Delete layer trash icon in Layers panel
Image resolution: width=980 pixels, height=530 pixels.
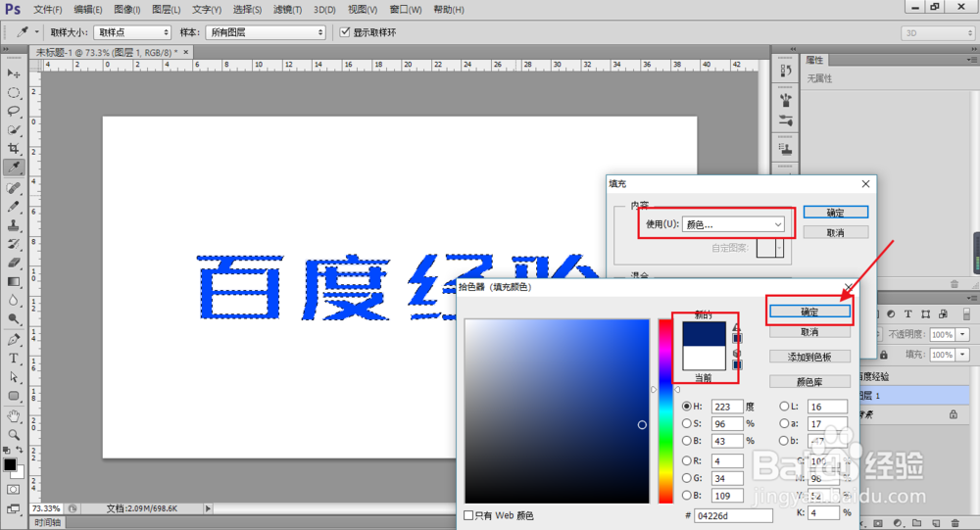click(955, 523)
